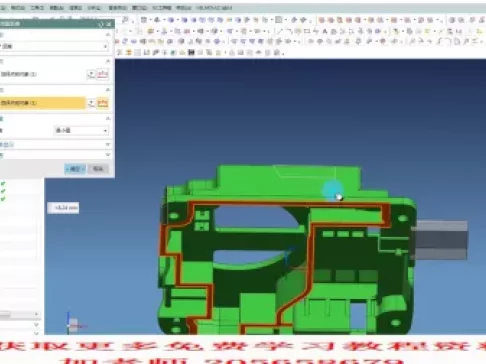
Task: Toggle the topmost green checkmark in the left navigator
Action: [3, 184]
